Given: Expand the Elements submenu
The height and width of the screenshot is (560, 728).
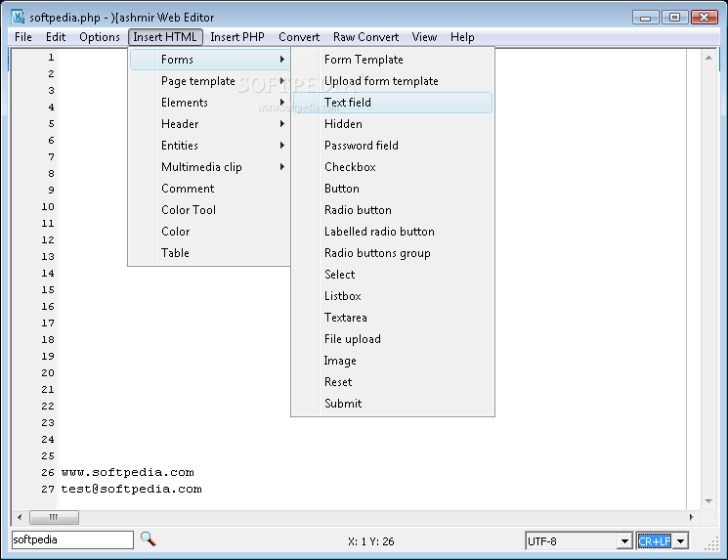Looking at the screenshot, I should (210, 103).
